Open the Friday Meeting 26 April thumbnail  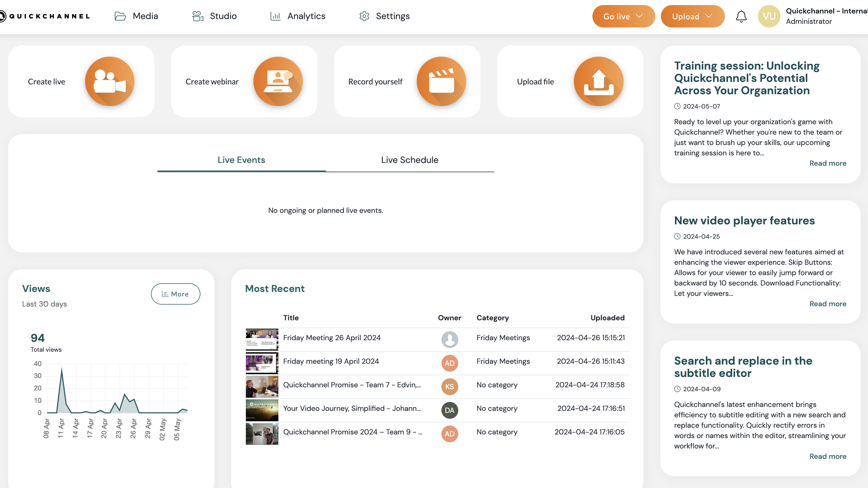click(262, 339)
